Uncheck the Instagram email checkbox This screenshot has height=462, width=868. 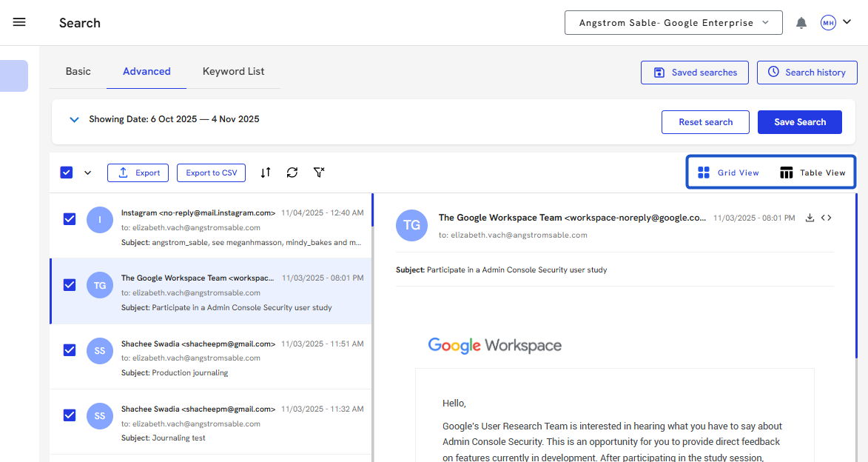click(70, 219)
